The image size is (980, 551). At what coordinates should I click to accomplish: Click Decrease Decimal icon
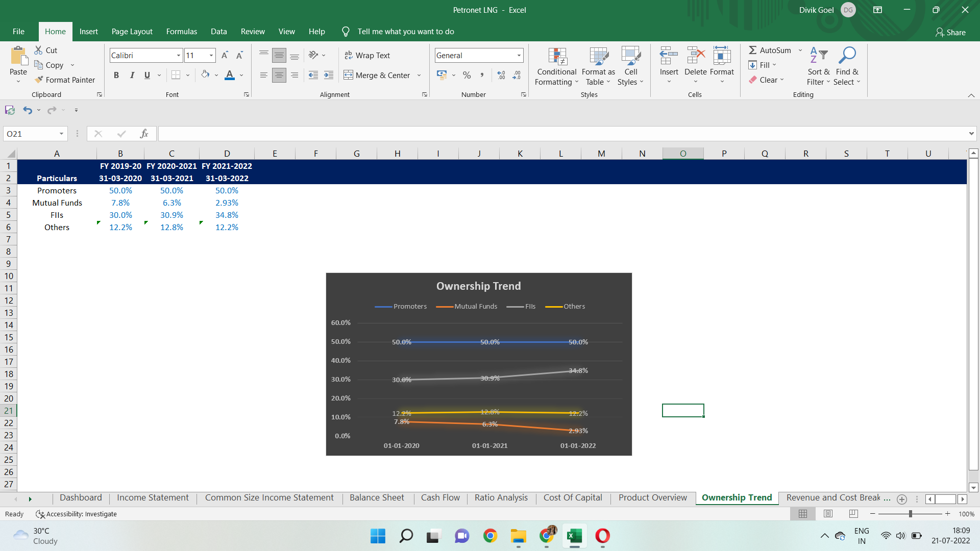click(517, 75)
